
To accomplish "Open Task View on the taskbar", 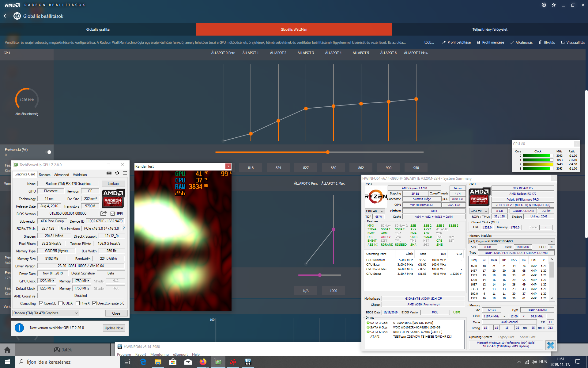I will [x=127, y=362].
